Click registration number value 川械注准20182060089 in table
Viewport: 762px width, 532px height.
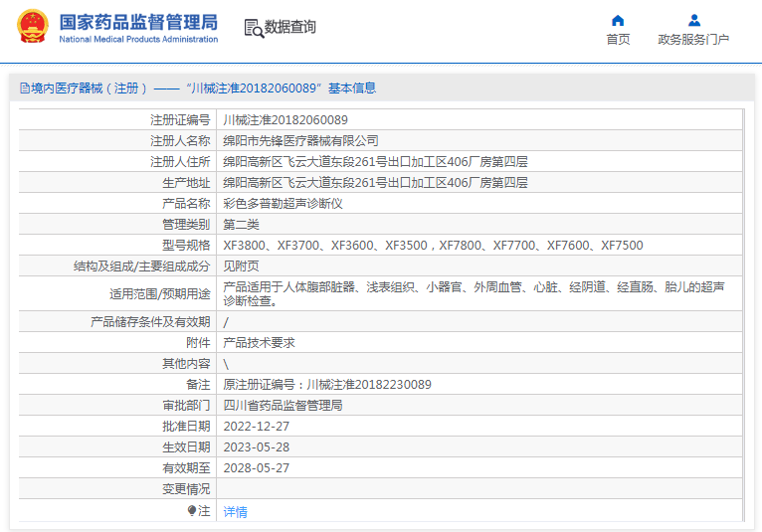[x=286, y=119]
